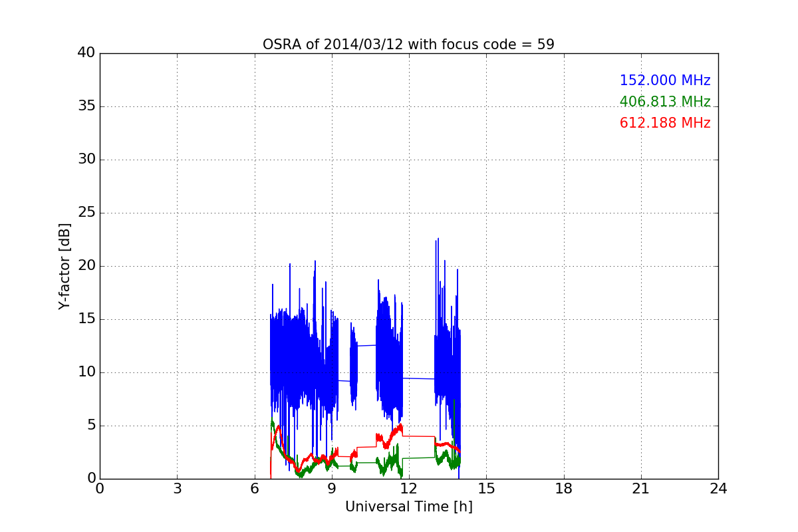Click the 'Y-factor [dB]' axis label
Image resolution: width=798 pixels, height=532 pixels.
tap(65, 266)
